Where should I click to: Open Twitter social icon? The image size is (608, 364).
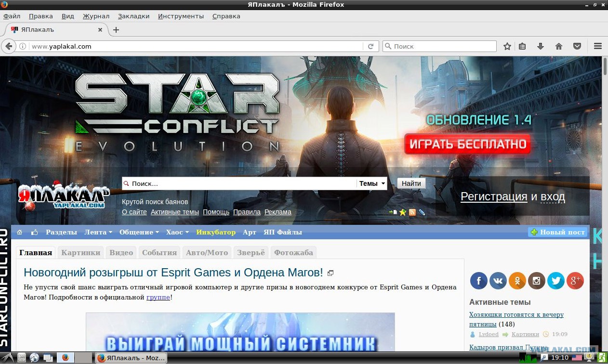556,280
